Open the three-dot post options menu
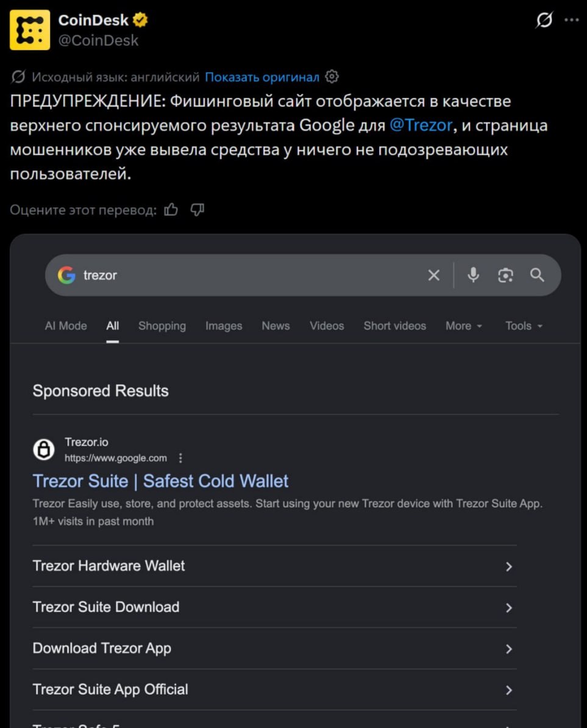Viewport: 587px width, 728px height. coord(571,20)
